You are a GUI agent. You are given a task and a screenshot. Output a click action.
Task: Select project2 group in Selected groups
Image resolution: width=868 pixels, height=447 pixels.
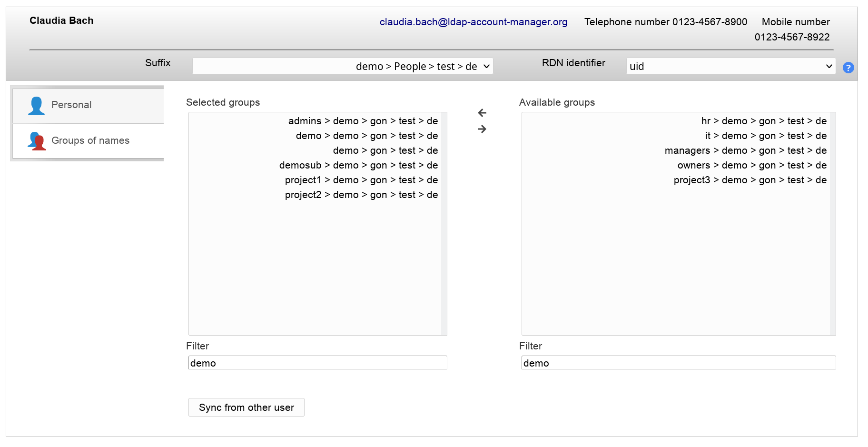361,195
